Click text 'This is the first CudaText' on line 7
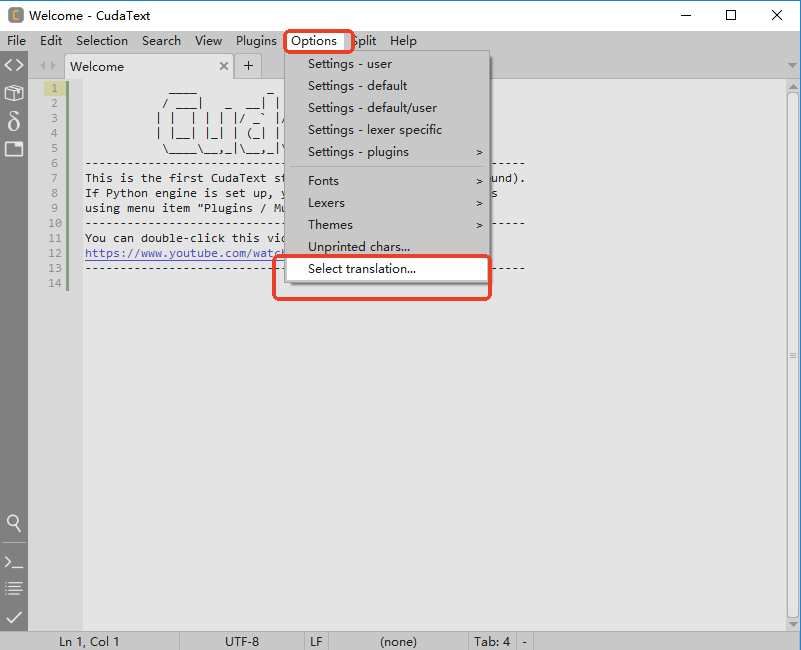This screenshot has height=650, width=801. 176,178
